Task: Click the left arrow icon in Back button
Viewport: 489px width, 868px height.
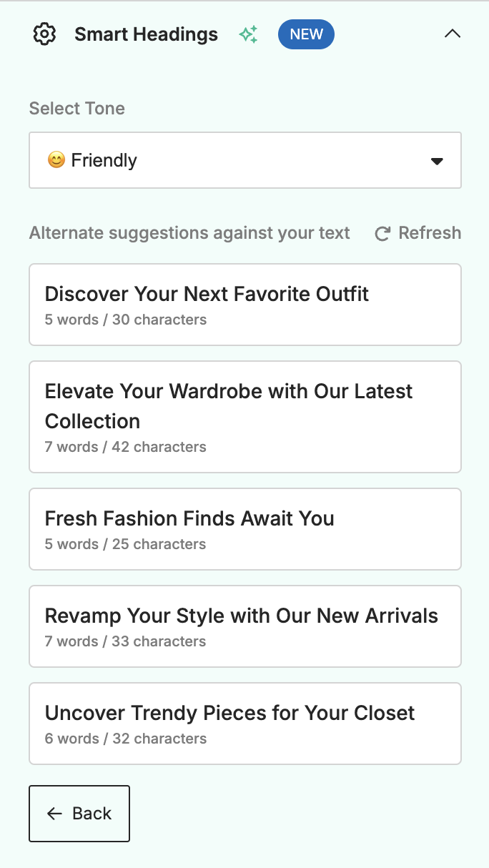Action: coord(54,814)
